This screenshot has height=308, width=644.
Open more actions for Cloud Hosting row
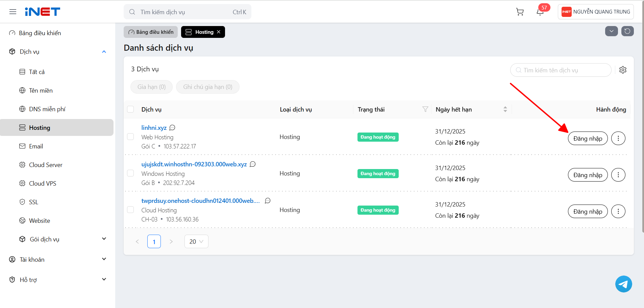[x=618, y=211]
